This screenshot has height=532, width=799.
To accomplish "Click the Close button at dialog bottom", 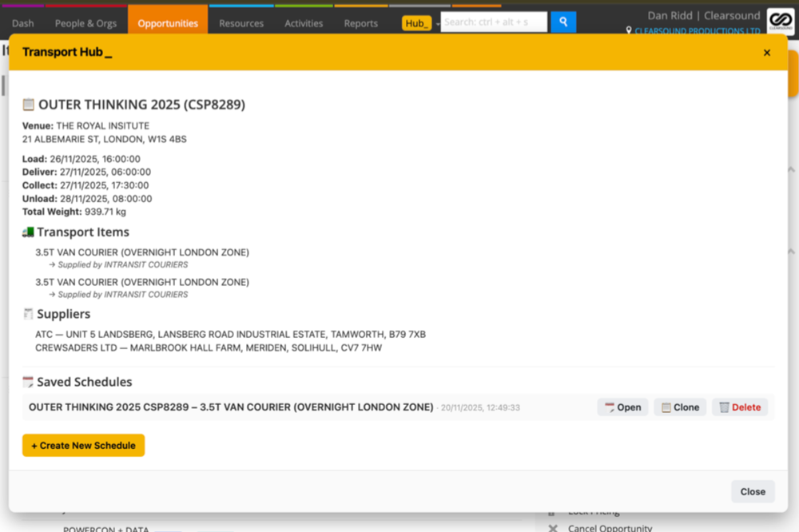I will click(x=753, y=492).
